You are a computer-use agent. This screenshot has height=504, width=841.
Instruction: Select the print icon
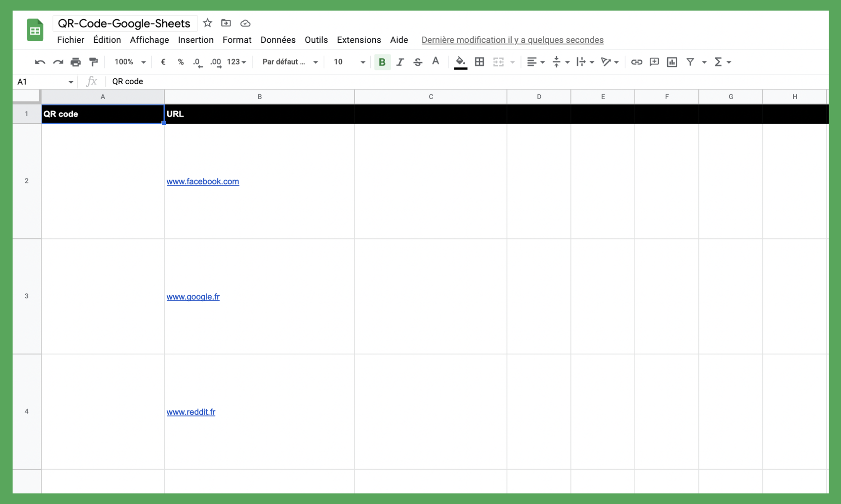[76, 62]
